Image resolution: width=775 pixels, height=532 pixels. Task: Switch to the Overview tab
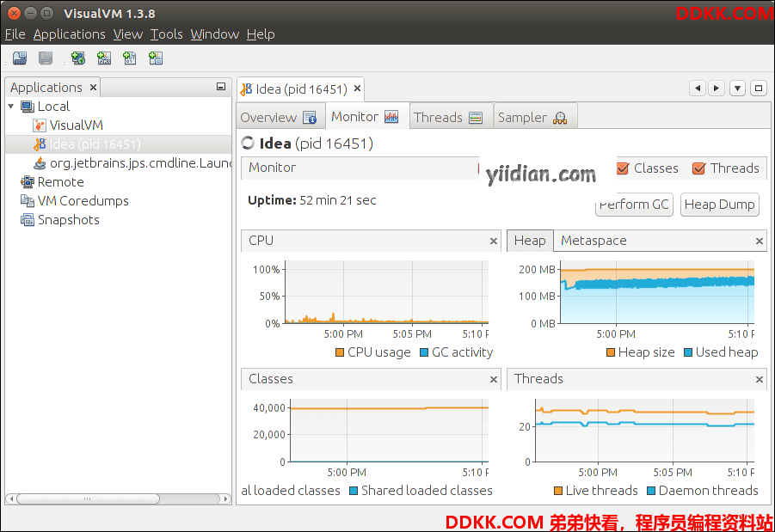pyautogui.click(x=280, y=117)
